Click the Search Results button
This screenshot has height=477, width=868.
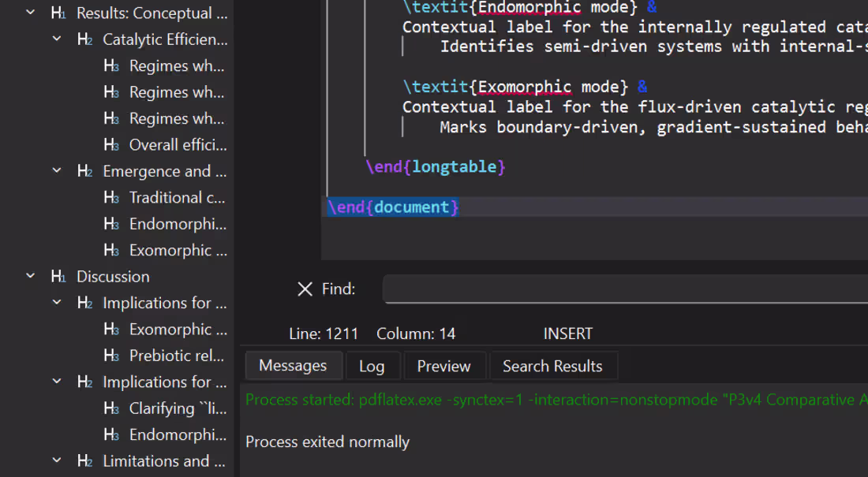(x=554, y=365)
